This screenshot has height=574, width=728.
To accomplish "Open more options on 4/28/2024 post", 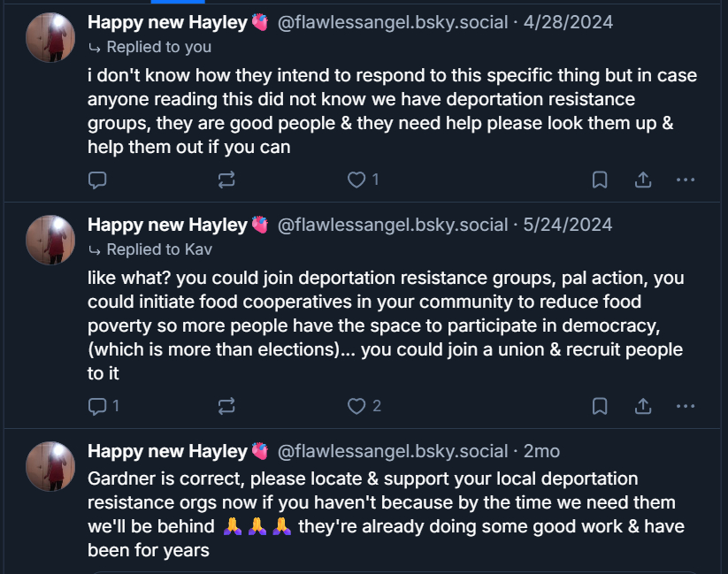I will point(686,180).
